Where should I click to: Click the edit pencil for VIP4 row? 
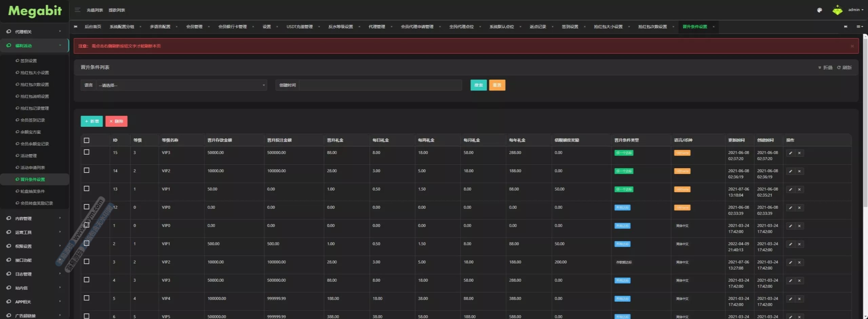point(790,299)
